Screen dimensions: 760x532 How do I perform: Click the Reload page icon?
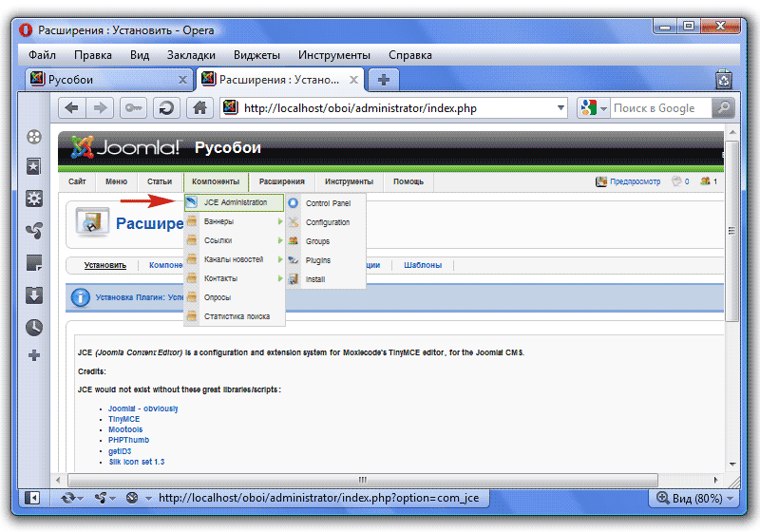(x=167, y=108)
